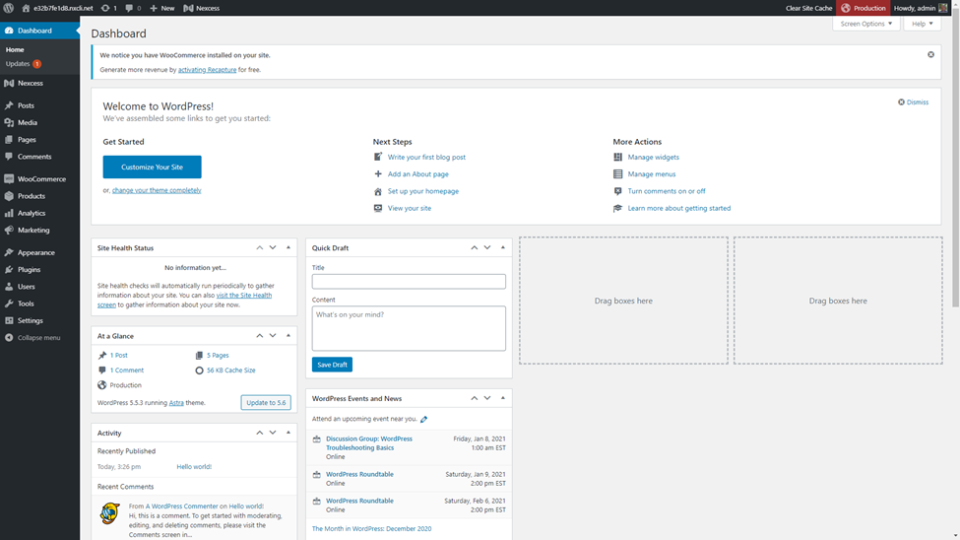Screen dimensions: 960x540
Task: Select Home under Dashboard
Action: (15, 50)
